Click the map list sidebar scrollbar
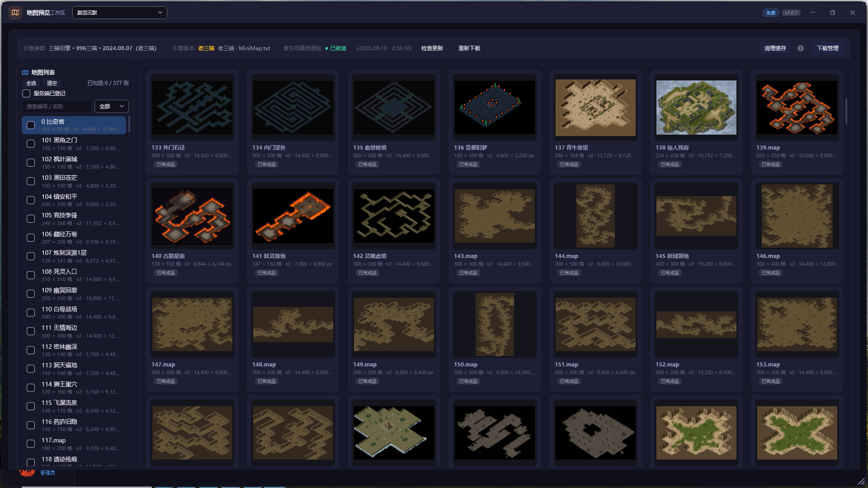The image size is (868, 488). point(129,124)
